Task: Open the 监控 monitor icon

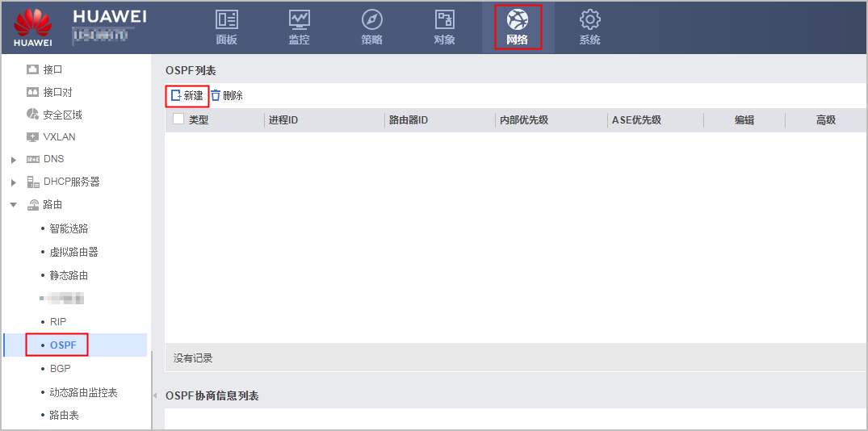Action: pos(299,19)
